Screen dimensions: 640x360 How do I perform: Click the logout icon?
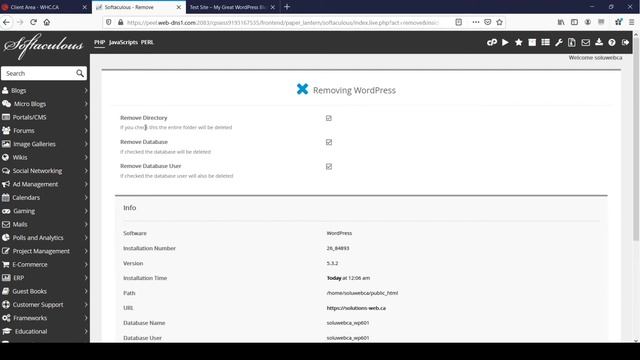(625, 42)
